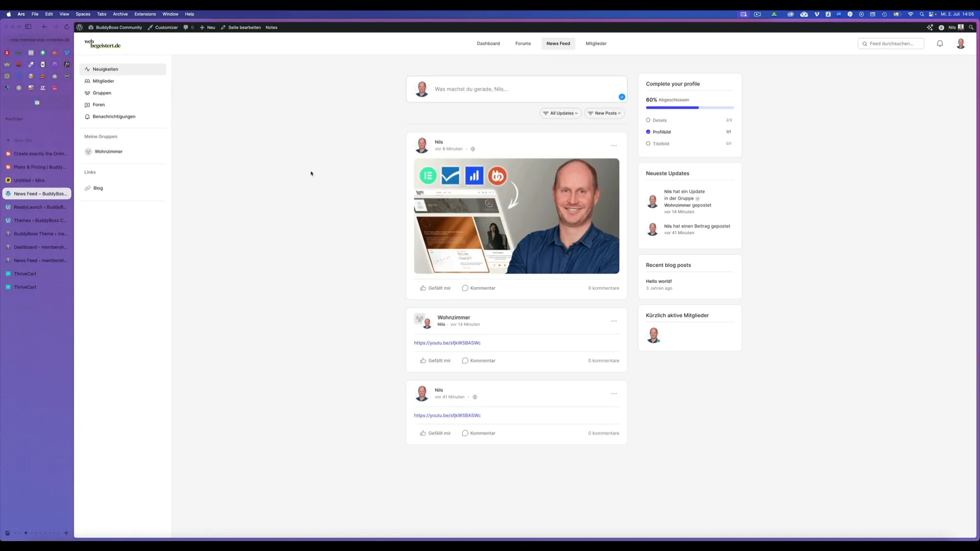
Task: Like the image post with Gefällt mir
Action: point(435,288)
